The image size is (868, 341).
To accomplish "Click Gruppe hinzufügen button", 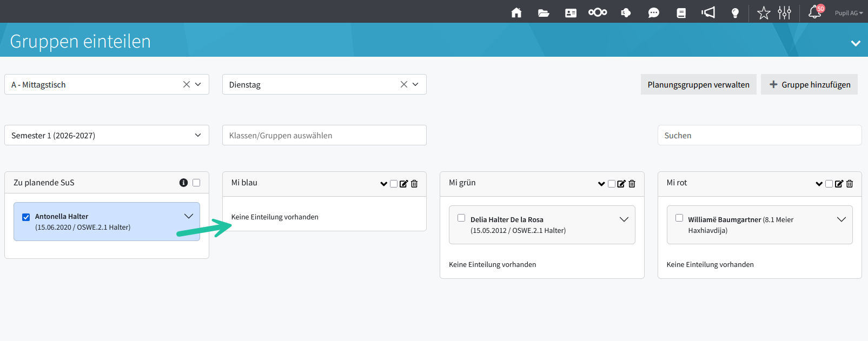I will 809,84.
